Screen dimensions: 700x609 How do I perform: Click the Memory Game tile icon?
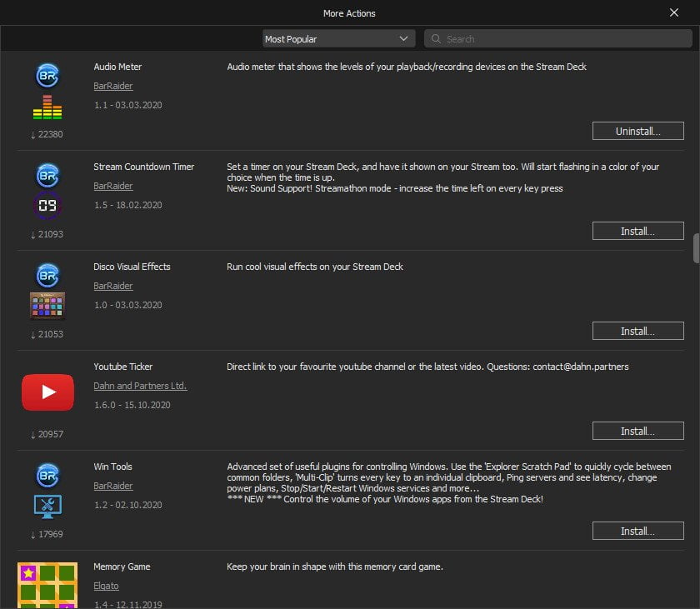point(47,586)
